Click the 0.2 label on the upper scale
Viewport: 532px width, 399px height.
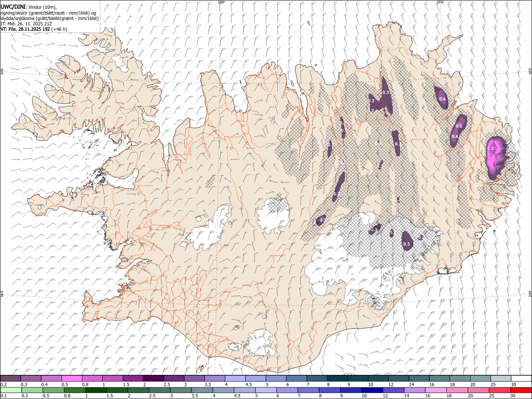[3, 384]
